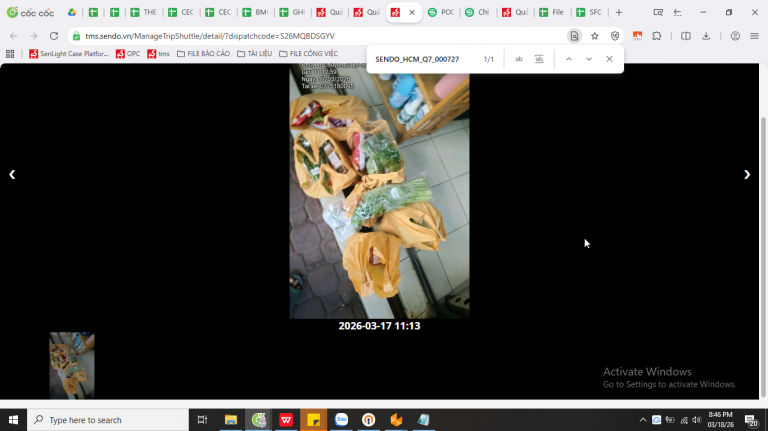Open Task View on taskbar

pos(202,420)
